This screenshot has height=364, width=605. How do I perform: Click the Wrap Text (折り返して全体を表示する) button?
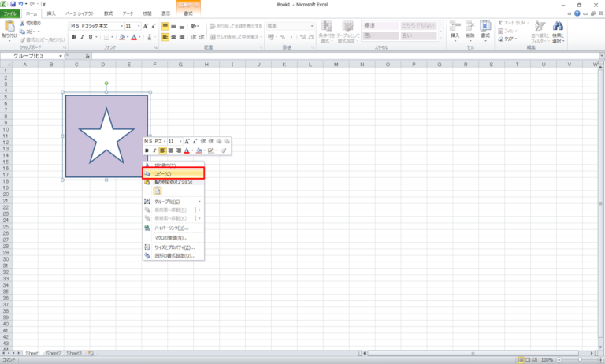236,26
